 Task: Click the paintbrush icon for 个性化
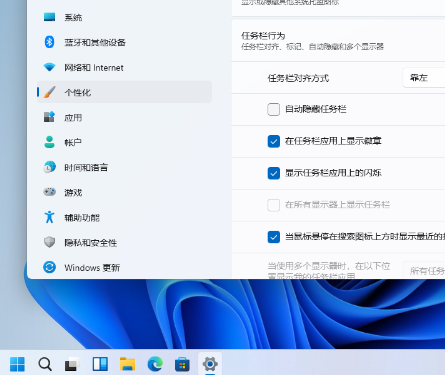pos(49,92)
